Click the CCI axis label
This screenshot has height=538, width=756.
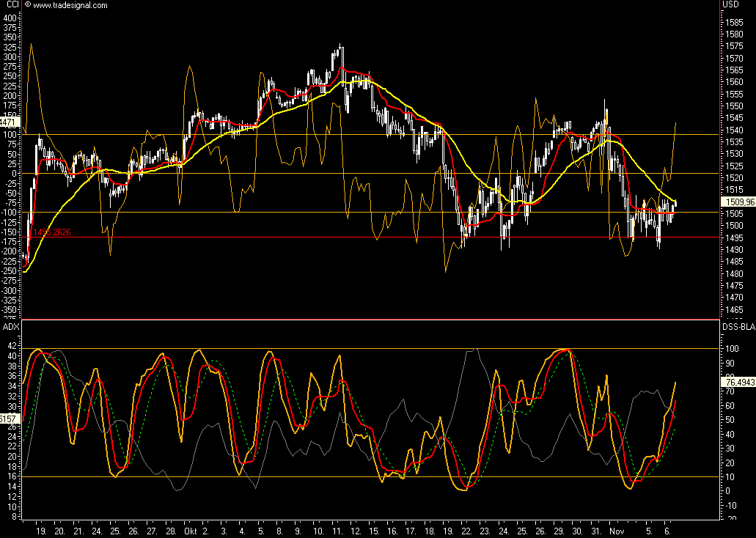[x=9, y=5]
